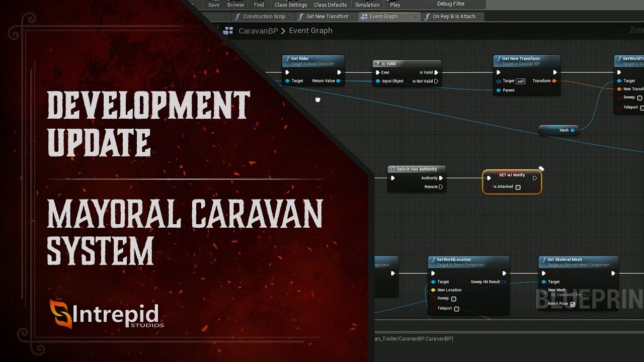The width and height of the screenshot is (644, 362).
Task: Open the New Mesh SK_Caravan02 asset dropdown
Action: click(566, 295)
